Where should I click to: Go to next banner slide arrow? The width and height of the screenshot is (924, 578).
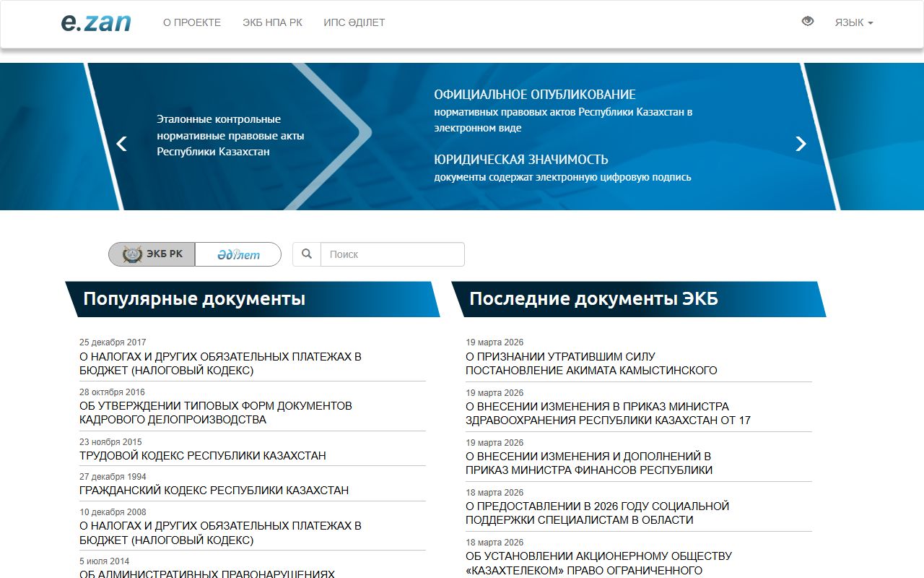pyautogui.click(x=801, y=144)
